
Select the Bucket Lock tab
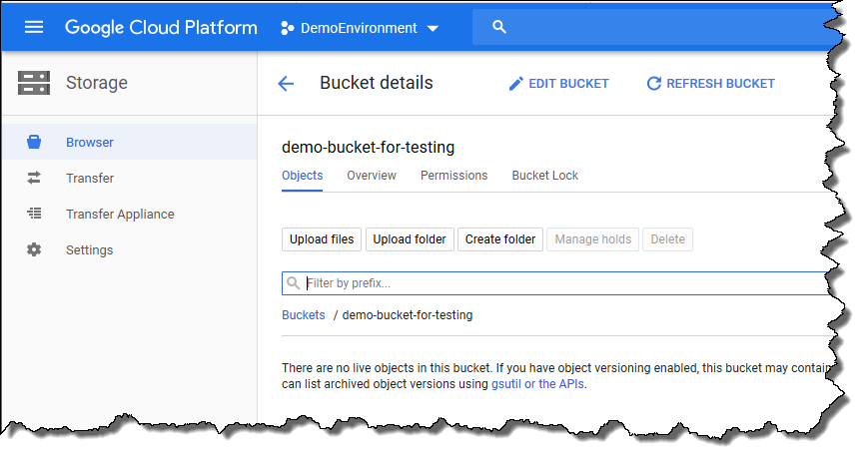click(x=544, y=176)
